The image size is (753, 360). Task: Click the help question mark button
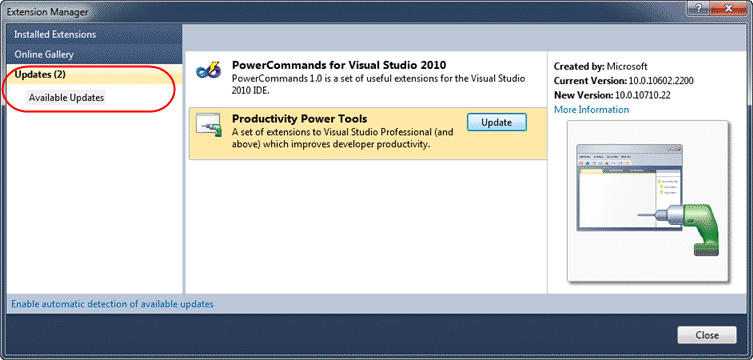point(699,7)
